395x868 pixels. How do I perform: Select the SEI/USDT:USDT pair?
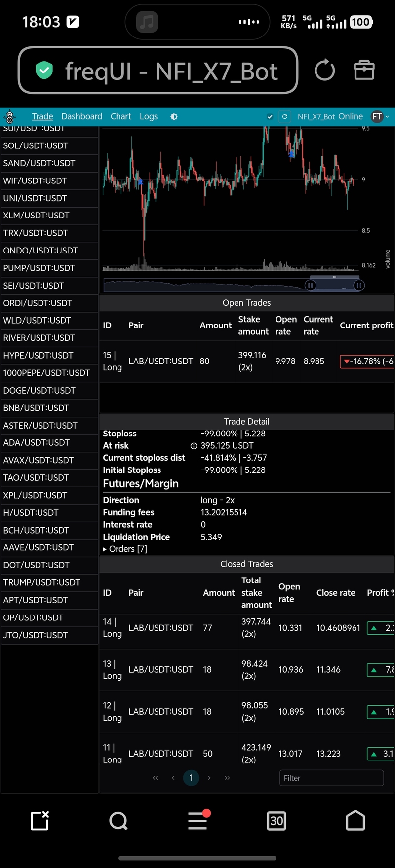click(x=49, y=286)
